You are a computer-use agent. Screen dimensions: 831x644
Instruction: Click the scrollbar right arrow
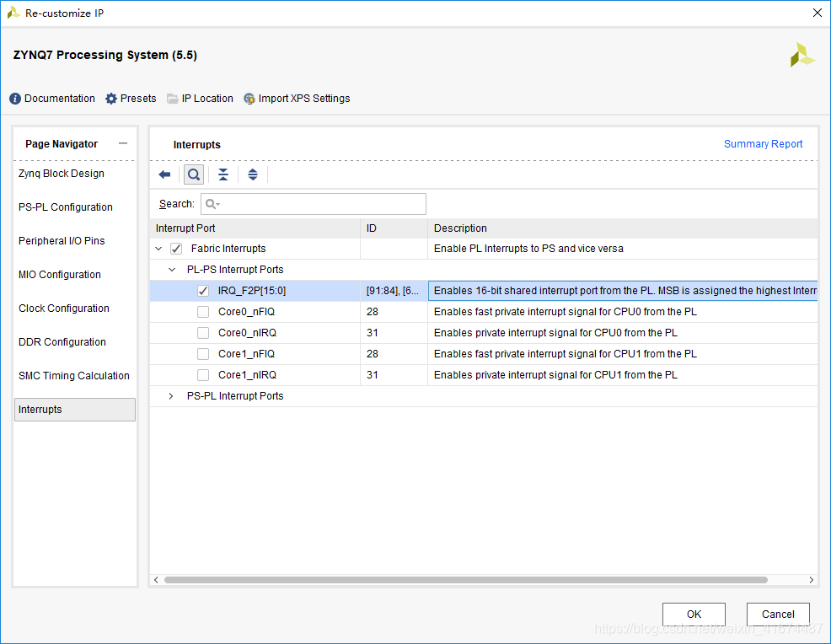811,580
